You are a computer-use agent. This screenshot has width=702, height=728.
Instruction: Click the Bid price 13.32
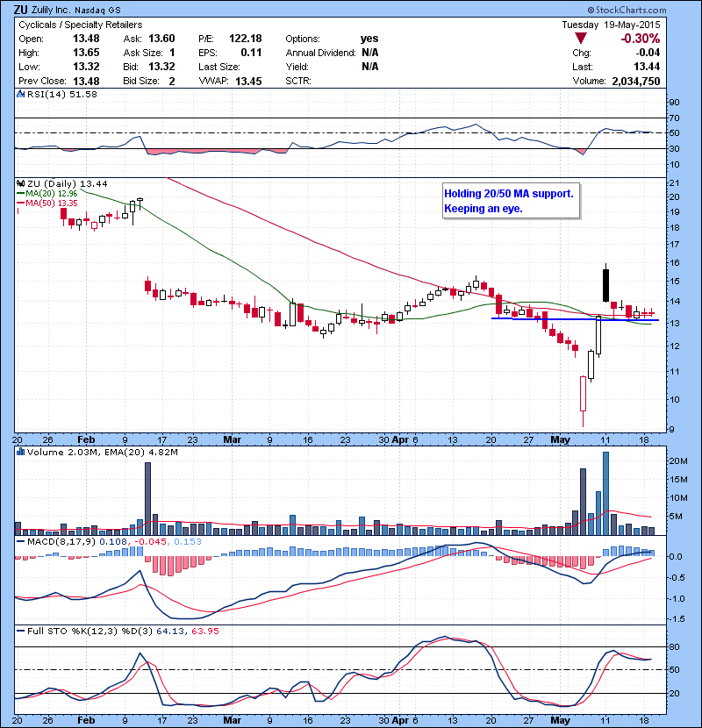[161, 67]
